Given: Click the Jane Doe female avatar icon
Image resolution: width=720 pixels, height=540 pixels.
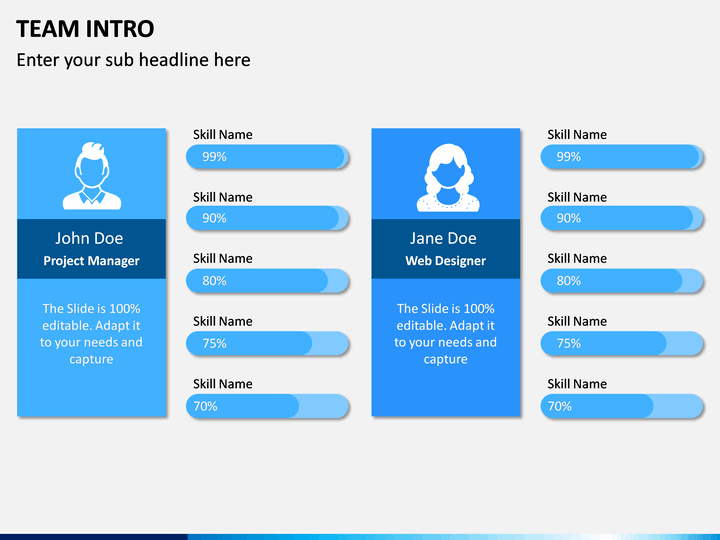Looking at the screenshot, I should tap(448, 178).
